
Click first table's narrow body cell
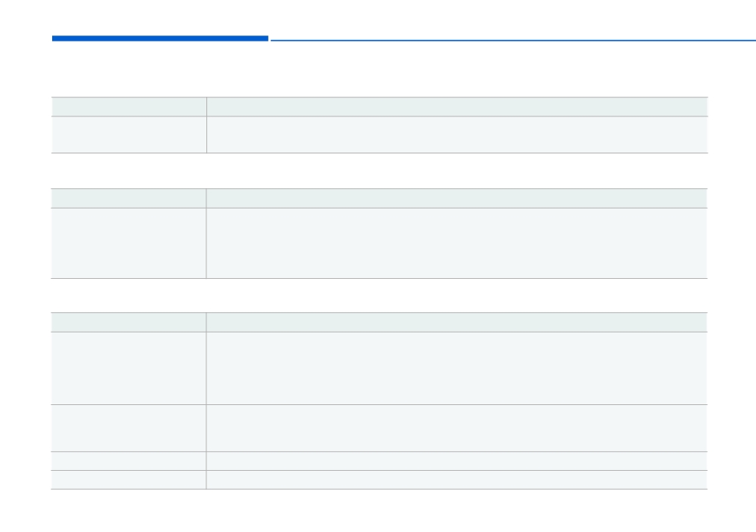129,135
